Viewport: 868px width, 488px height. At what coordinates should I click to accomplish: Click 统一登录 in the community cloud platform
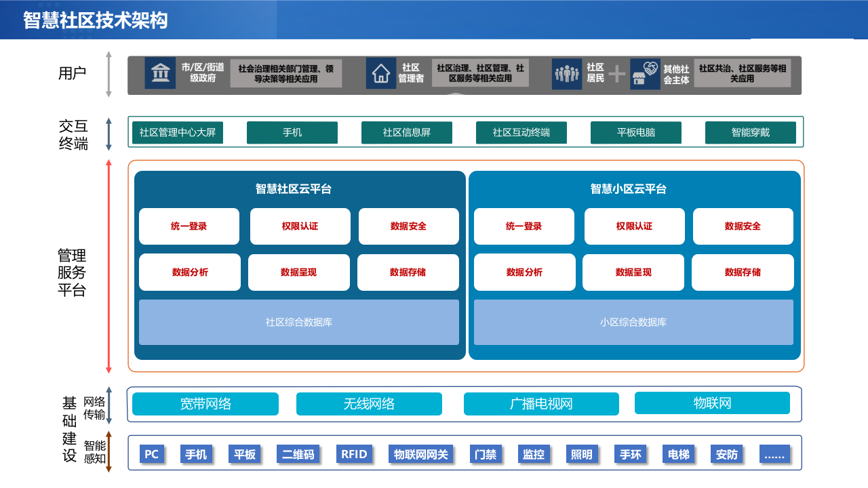[189, 226]
